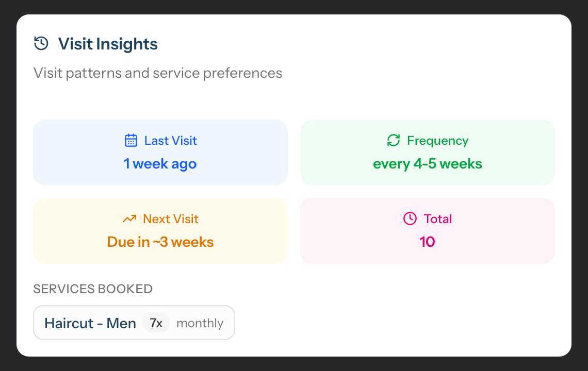
Task: Click the 'Visit patterns and service preferences' subtitle
Action: click(158, 73)
